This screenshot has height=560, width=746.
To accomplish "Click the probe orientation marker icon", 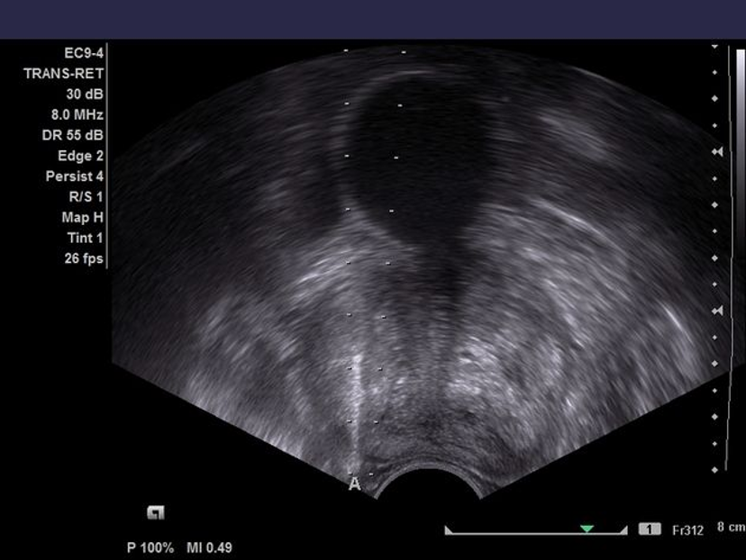I will 156,512.
